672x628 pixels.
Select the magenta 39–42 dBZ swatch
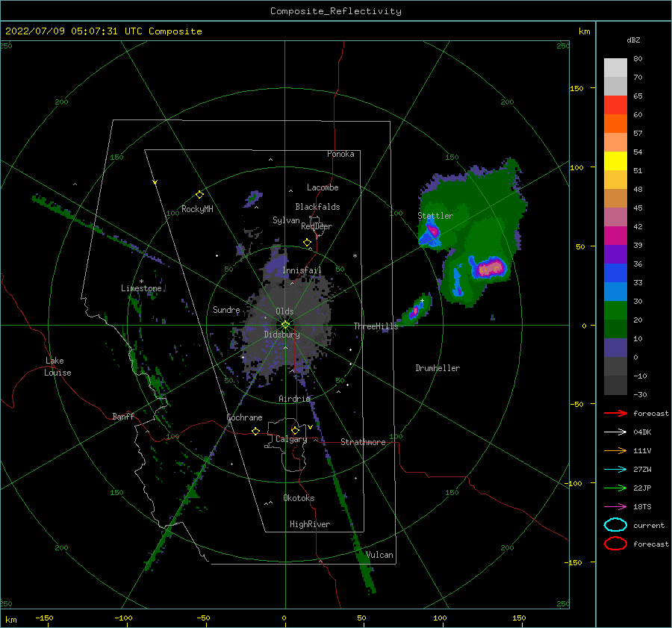615,236
